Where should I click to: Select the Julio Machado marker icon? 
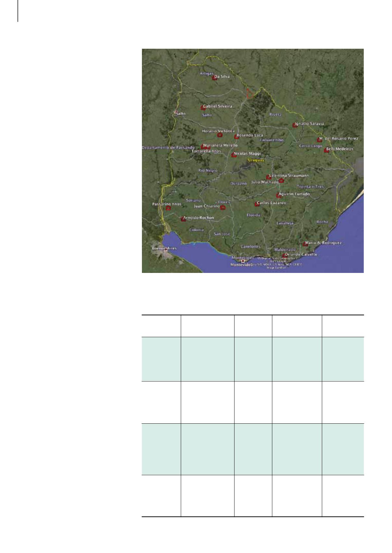(x=281, y=181)
